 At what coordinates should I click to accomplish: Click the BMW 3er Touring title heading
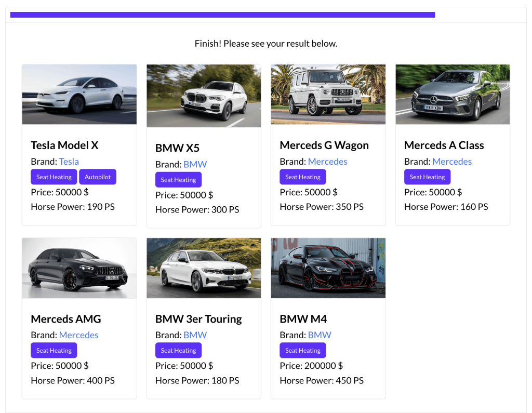[x=198, y=319]
